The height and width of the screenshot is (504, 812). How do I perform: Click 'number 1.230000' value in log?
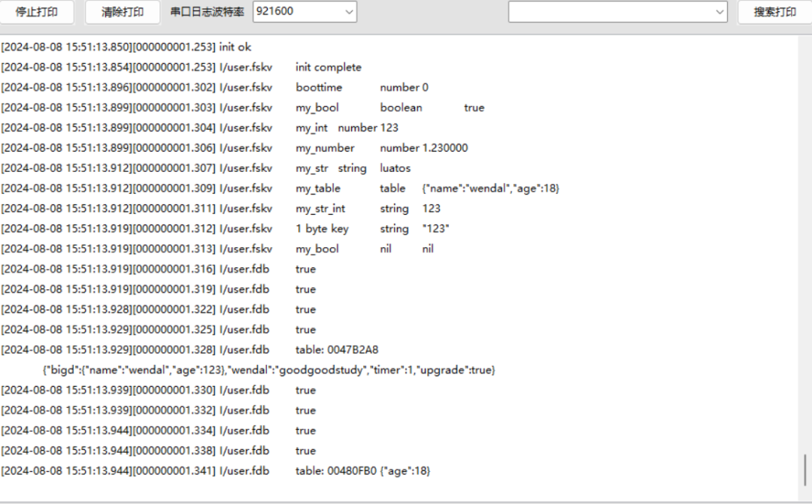(423, 148)
